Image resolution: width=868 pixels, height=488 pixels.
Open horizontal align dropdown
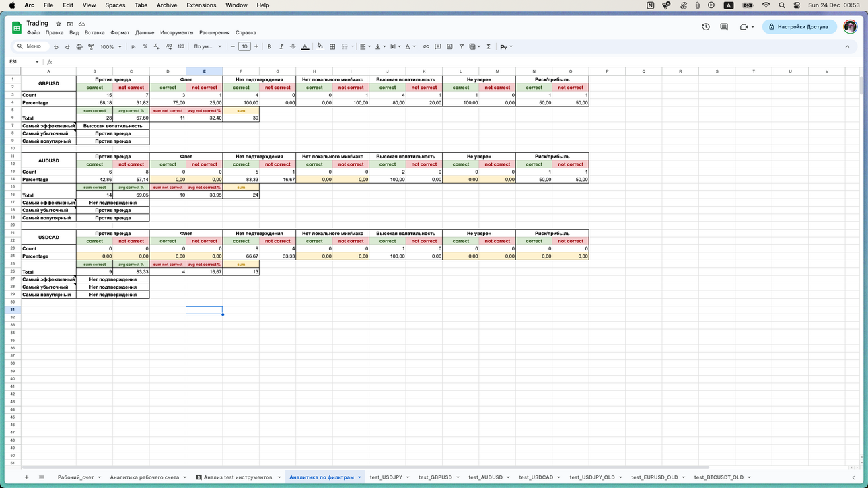(365, 46)
